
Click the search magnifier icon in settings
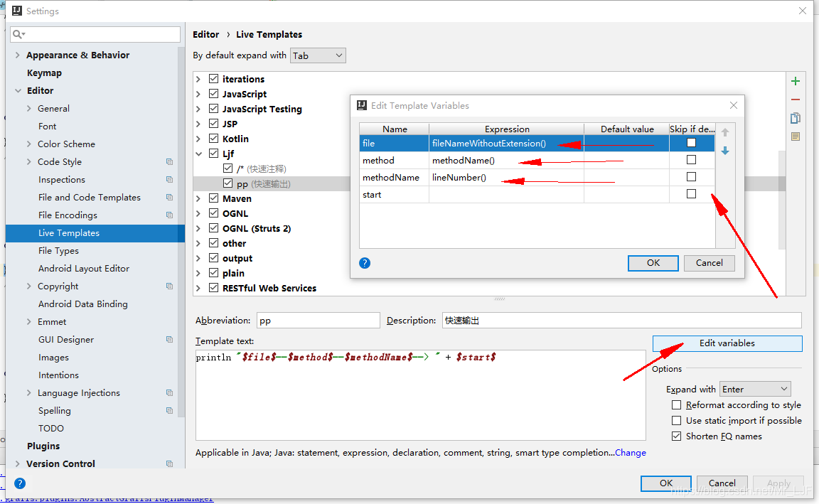click(18, 34)
